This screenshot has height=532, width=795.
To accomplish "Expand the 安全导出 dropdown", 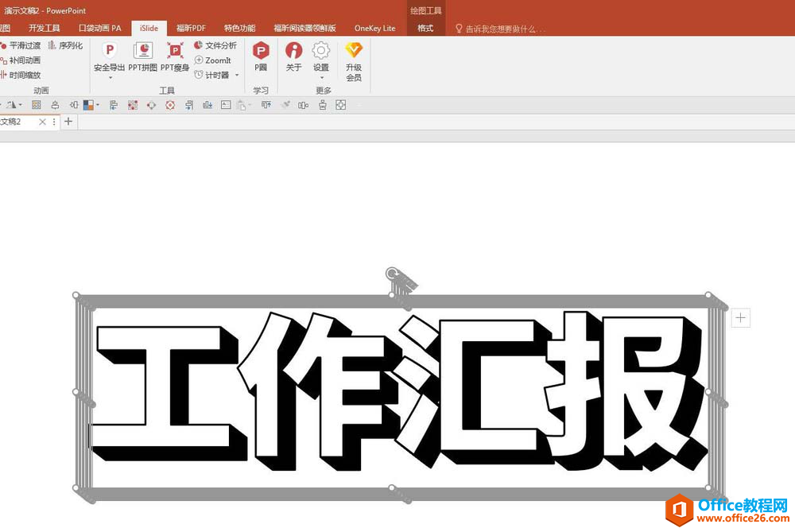I will pyautogui.click(x=110, y=77).
